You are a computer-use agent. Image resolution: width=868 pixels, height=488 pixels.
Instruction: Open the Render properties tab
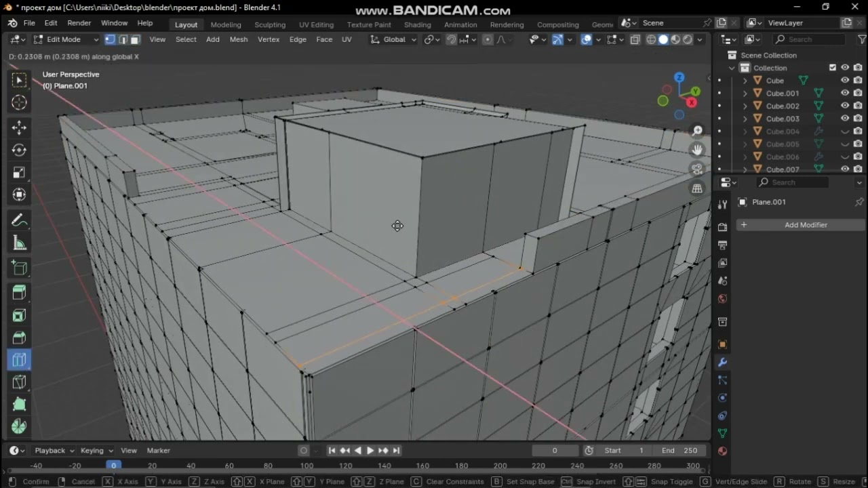point(722,227)
